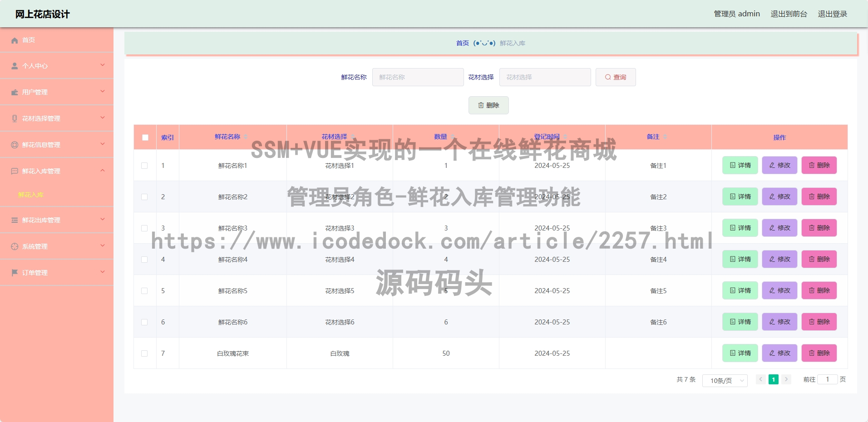Click the 用户管理 sidebar icon
This screenshot has height=422, width=868.
tap(15, 93)
